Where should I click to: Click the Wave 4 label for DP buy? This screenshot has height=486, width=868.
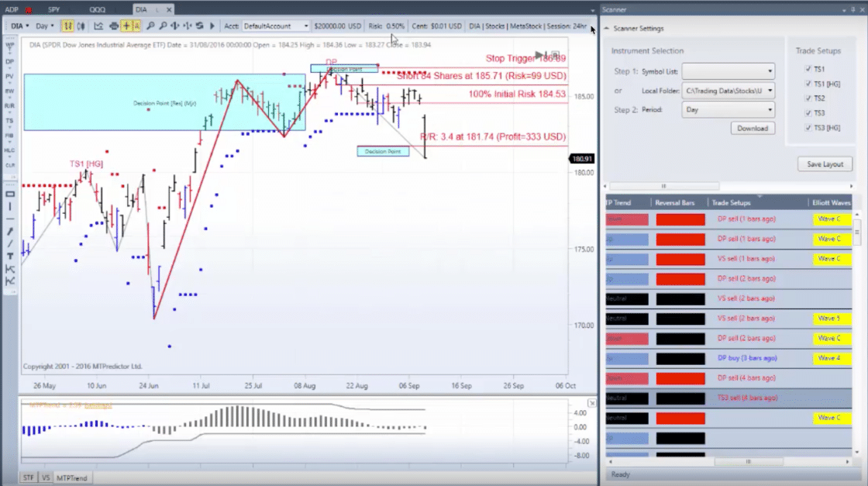click(832, 358)
